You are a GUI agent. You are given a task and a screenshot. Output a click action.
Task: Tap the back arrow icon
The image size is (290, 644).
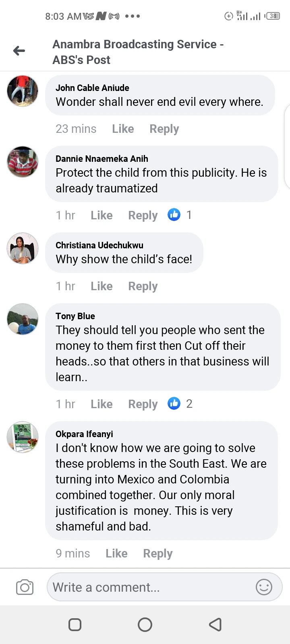tap(19, 51)
